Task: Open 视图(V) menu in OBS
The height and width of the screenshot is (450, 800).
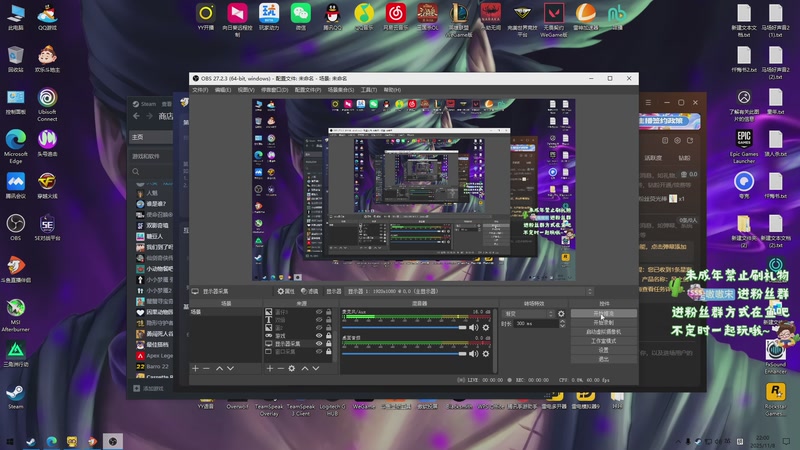Action: (x=246, y=90)
